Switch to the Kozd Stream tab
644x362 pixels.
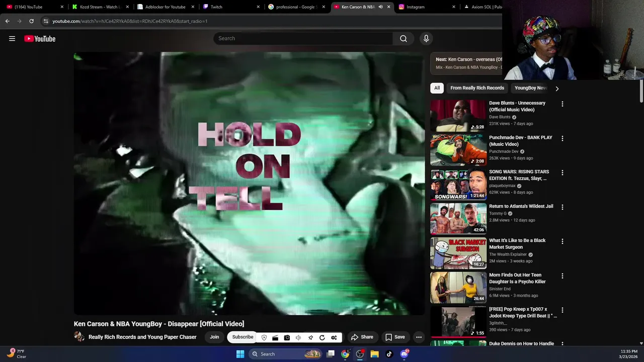click(100, 7)
